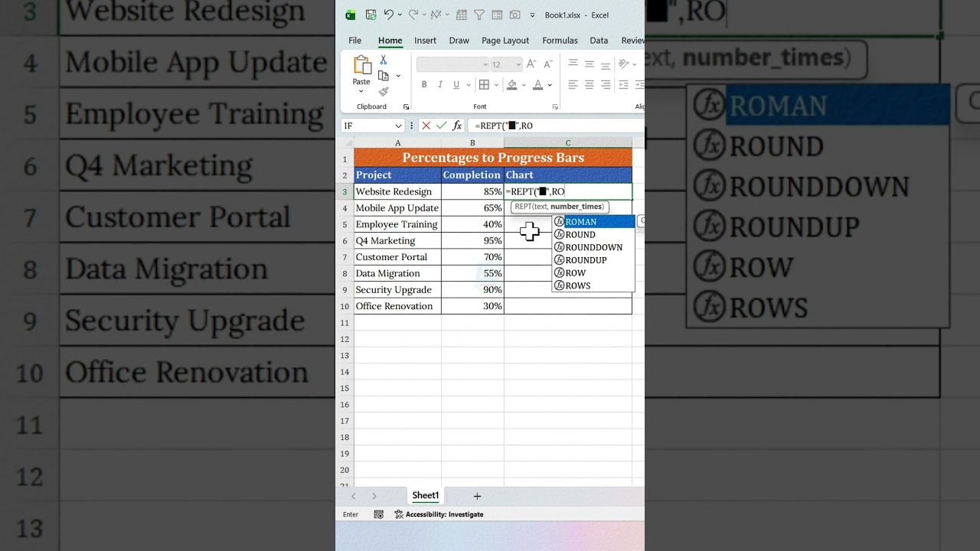
Task: Toggle Underline formatting
Action: (x=456, y=85)
